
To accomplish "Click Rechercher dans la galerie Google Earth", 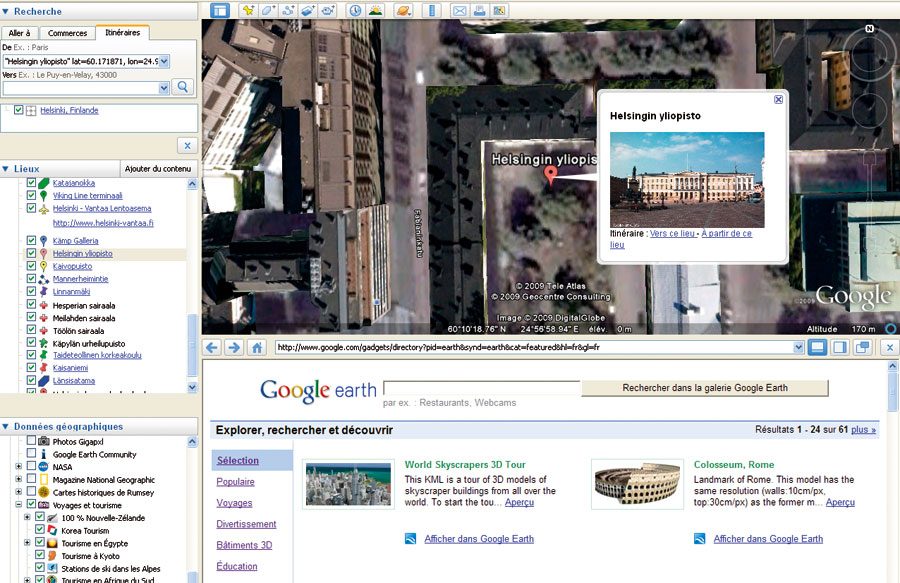I will tap(704, 388).
